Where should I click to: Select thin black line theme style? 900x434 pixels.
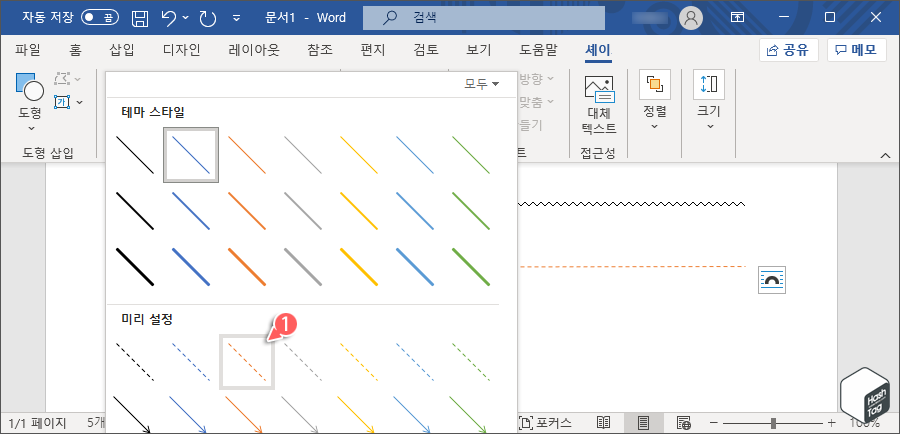click(134, 155)
